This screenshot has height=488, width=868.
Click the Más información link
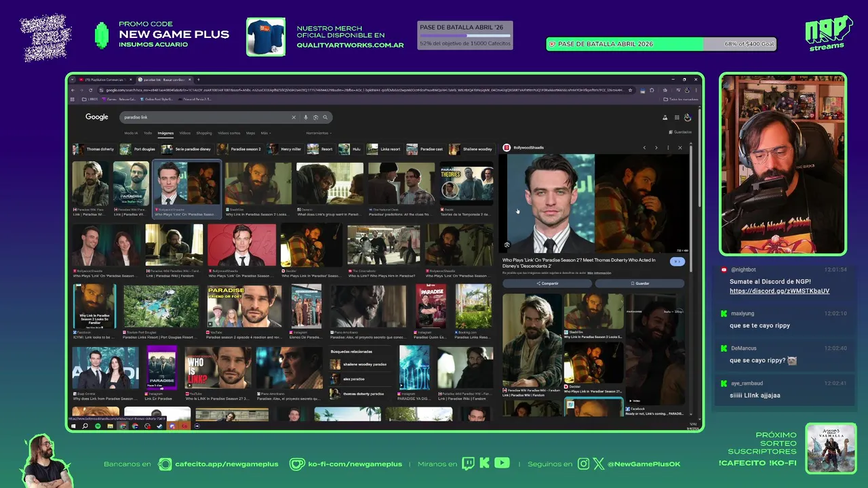coord(599,272)
